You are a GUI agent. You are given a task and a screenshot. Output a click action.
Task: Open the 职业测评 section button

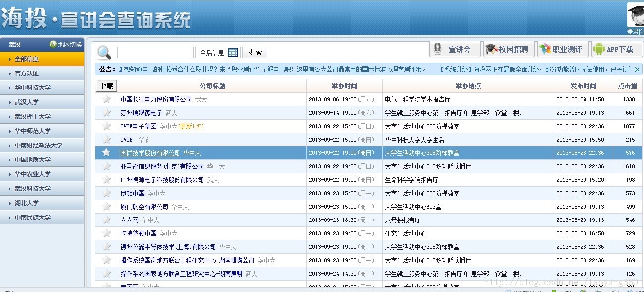(x=563, y=49)
